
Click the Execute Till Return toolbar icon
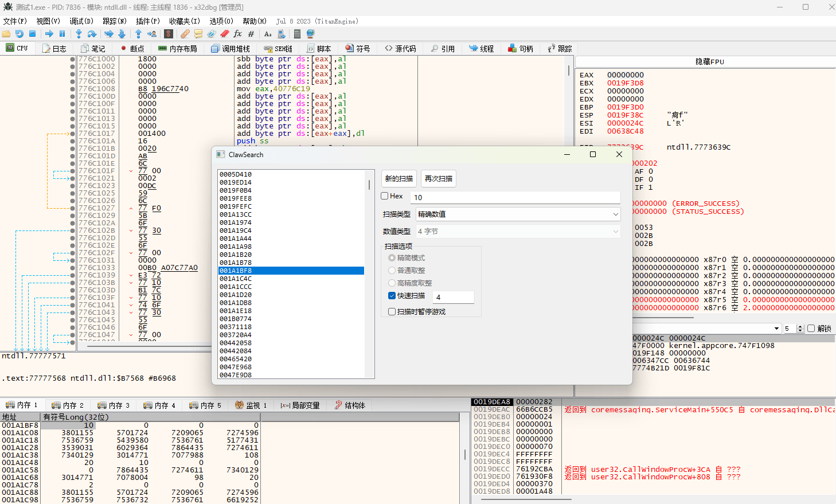(138, 34)
